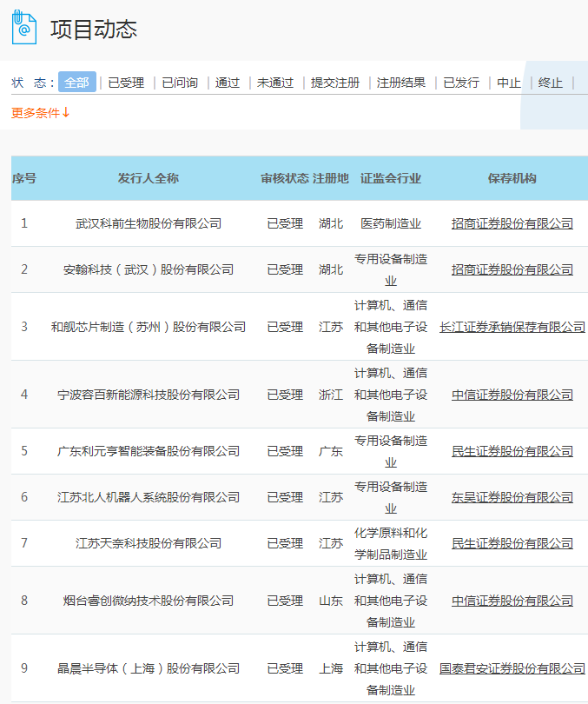Image resolution: width=588 pixels, height=704 pixels.
Task: Select the 终止 status filter
Action: [551, 83]
